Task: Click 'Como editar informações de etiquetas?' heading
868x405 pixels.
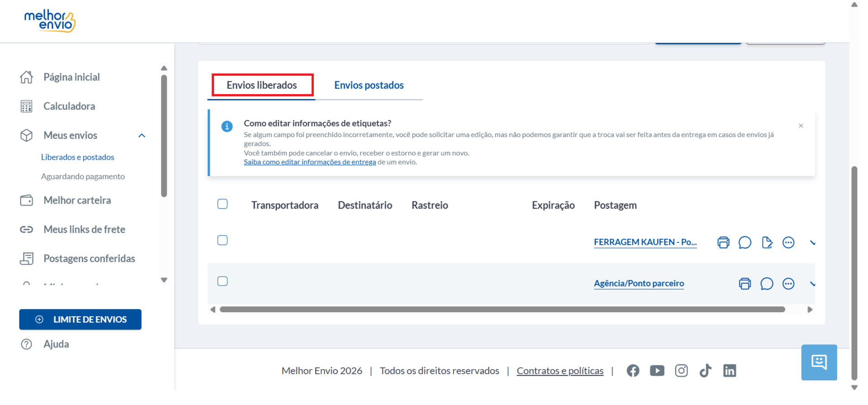Action: (317, 123)
